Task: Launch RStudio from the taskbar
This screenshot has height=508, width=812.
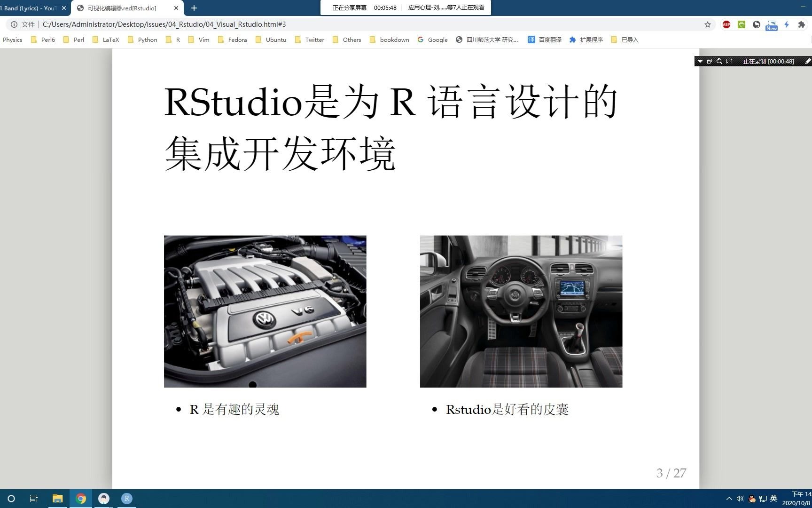Action: click(x=127, y=498)
